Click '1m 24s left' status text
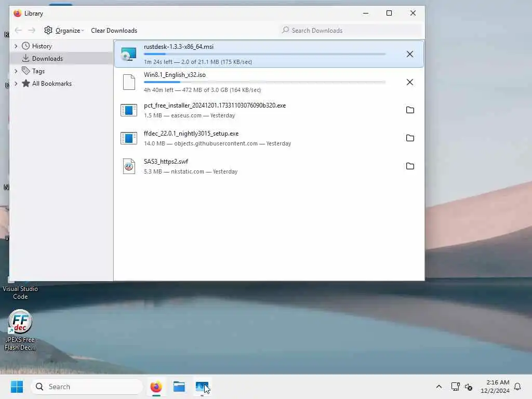The width and height of the screenshot is (532, 399). coord(158,62)
